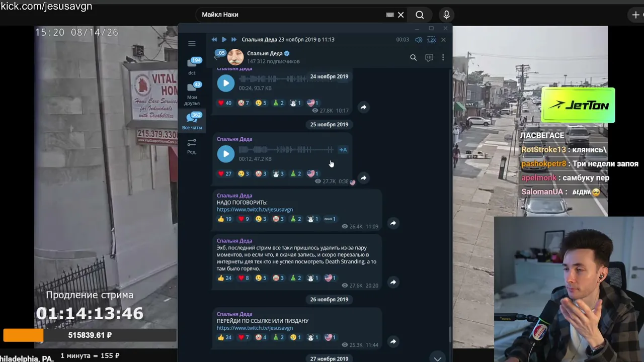Forward the ПЕРЕЙДИ ПО ССЫЛКЕ post

[393, 341]
